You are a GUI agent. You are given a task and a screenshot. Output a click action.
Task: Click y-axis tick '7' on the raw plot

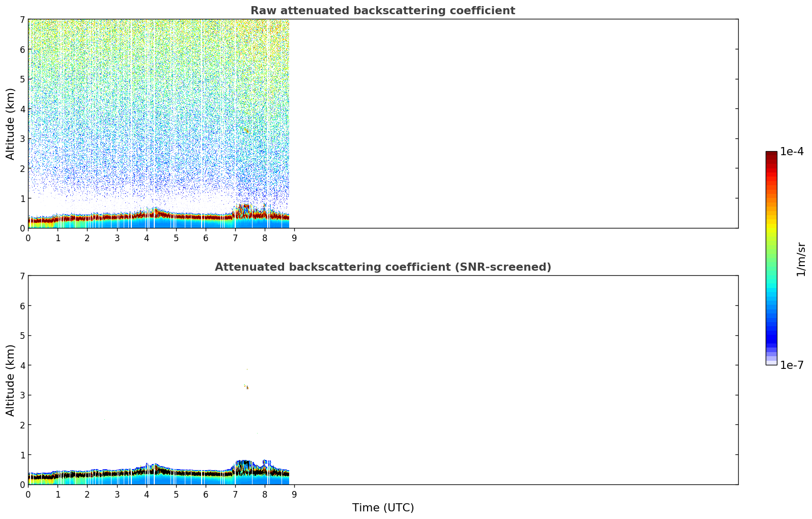tap(22, 19)
